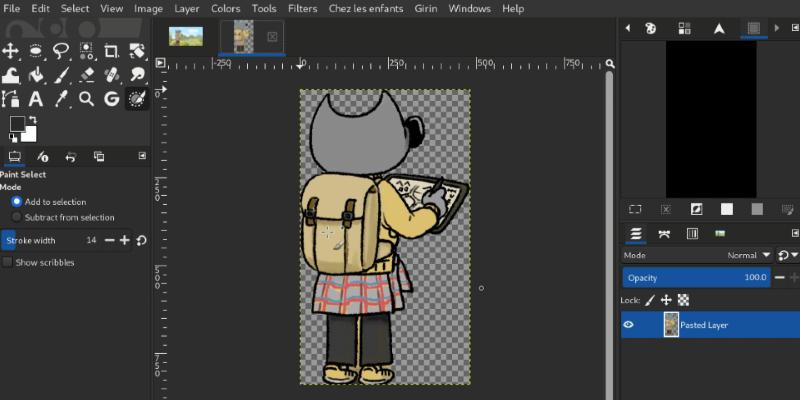Switch to the Layers tab
The image size is (800, 400).
coord(635,234)
